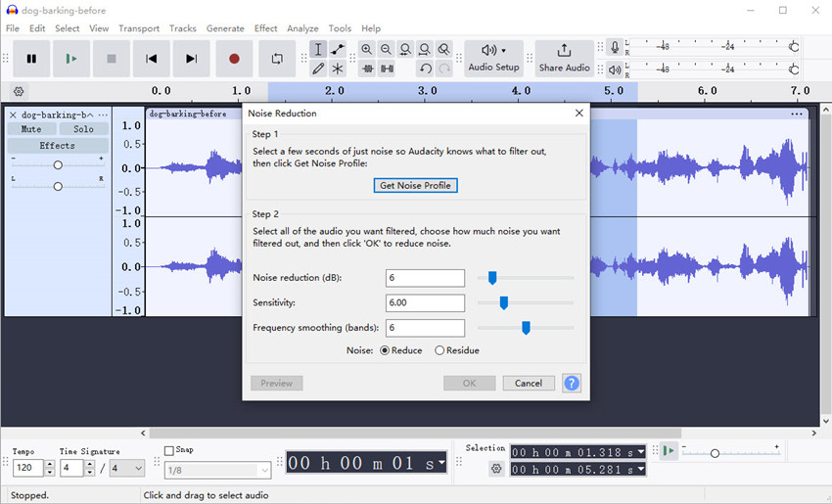Click the Redo arrow icon
Image resolution: width=832 pixels, height=504 pixels.
point(444,69)
